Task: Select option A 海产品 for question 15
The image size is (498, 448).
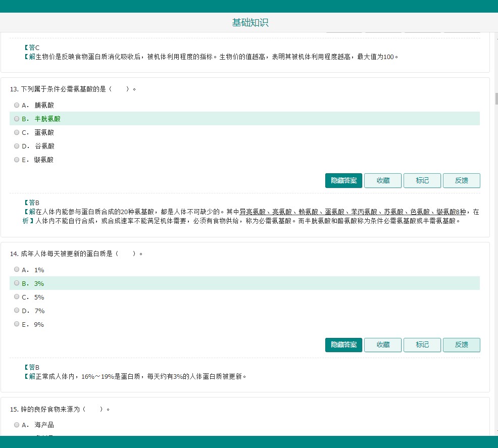Action: [17, 425]
